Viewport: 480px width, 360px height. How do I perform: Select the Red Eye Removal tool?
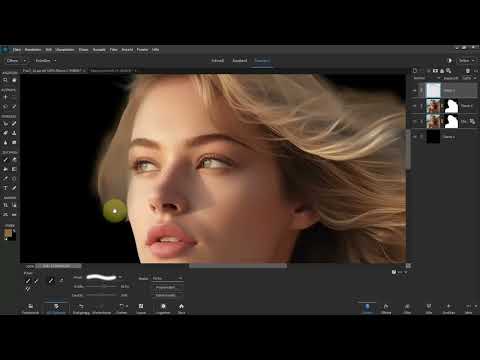pos(5,124)
